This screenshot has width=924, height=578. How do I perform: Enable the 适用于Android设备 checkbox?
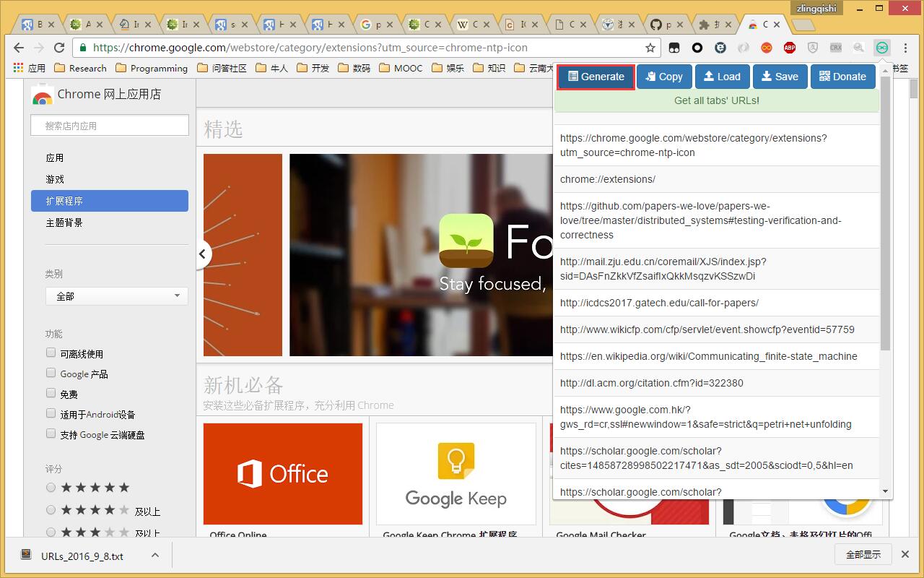[x=51, y=413]
